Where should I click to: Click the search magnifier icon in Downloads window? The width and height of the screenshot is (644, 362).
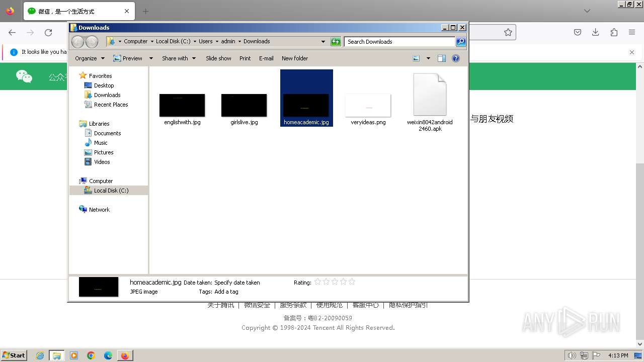point(461,42)
